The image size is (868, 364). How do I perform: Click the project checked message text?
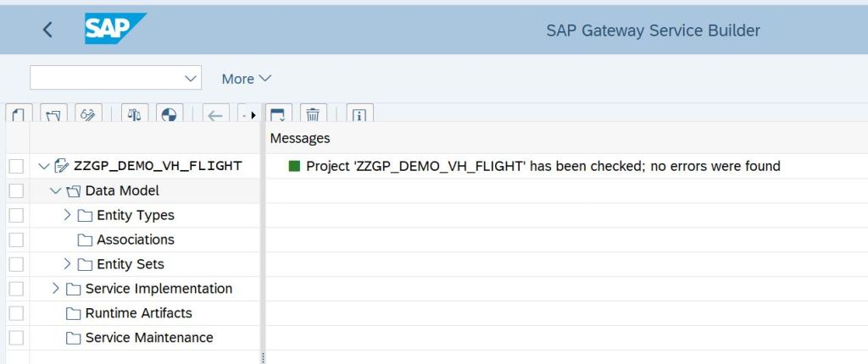tap(542, 166)
